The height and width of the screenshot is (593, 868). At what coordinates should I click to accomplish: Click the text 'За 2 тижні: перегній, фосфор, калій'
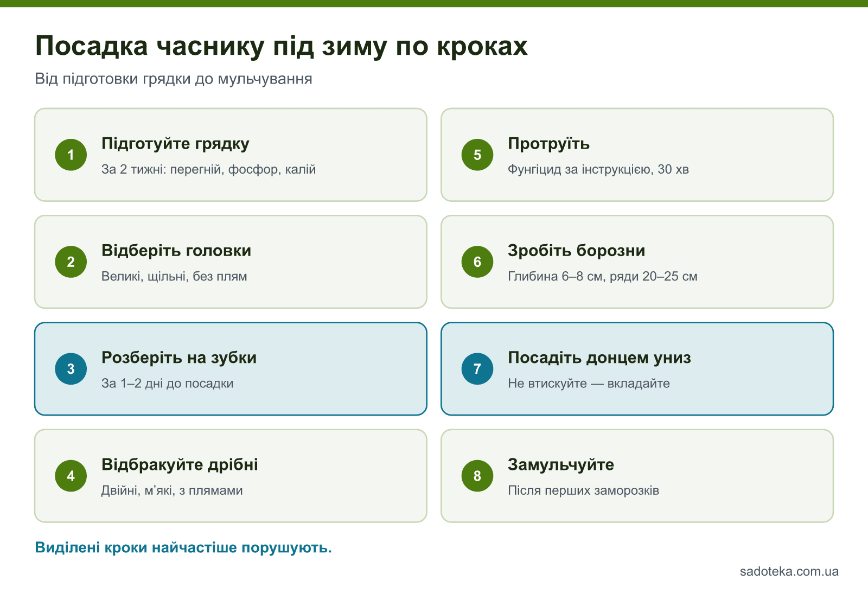208,169
